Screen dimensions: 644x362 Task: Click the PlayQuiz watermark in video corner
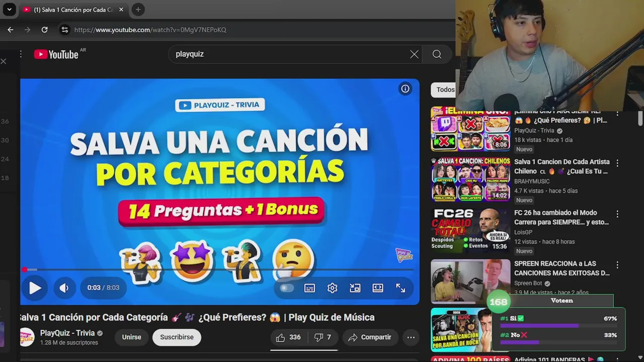(404, 255)
